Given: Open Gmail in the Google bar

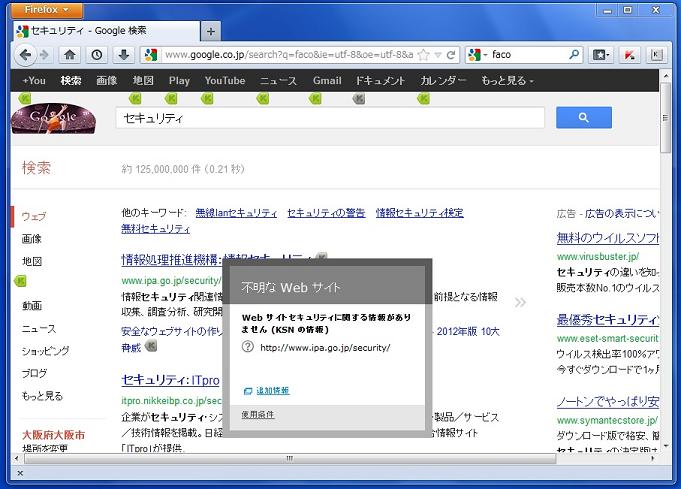Looking at the screenshot, I should (327, 81).
